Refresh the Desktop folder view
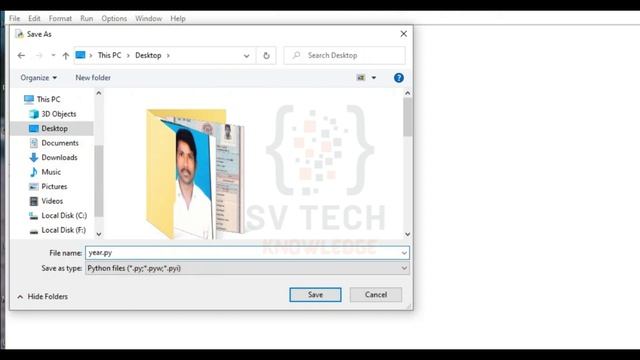 tap(266, 56)
